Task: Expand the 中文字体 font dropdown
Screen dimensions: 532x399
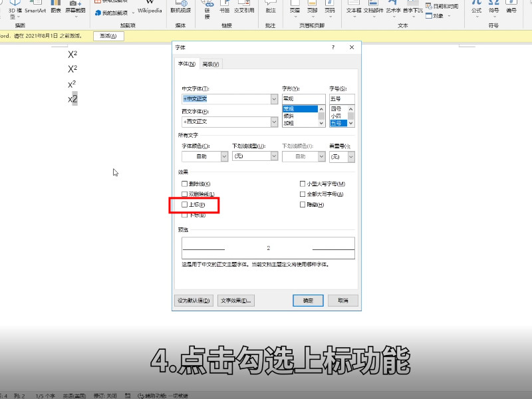Action: coord(274,98)
